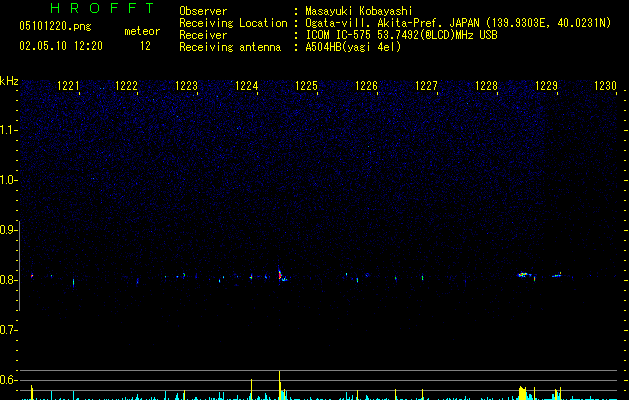Click the 1222 time axis marker
The image size is (629, 400).
[x=126, y=86]
